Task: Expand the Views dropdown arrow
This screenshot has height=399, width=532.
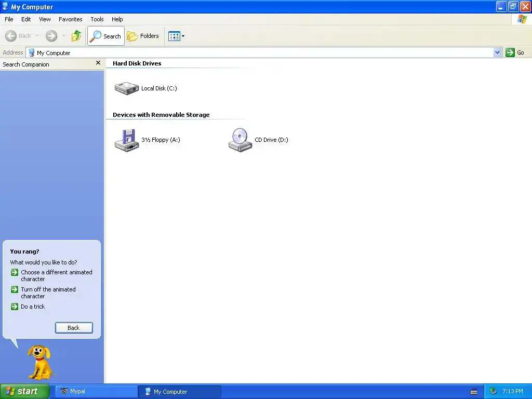Action: coord(183,36)
